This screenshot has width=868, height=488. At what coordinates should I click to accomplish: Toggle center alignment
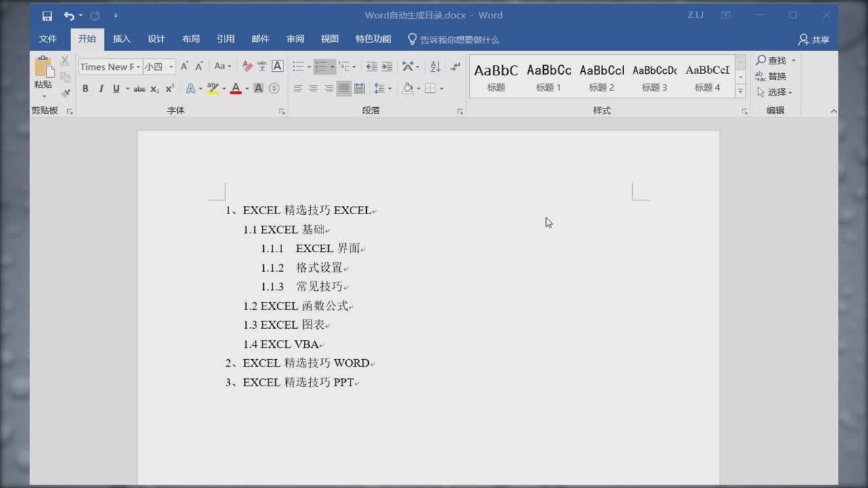pos(313,89)
